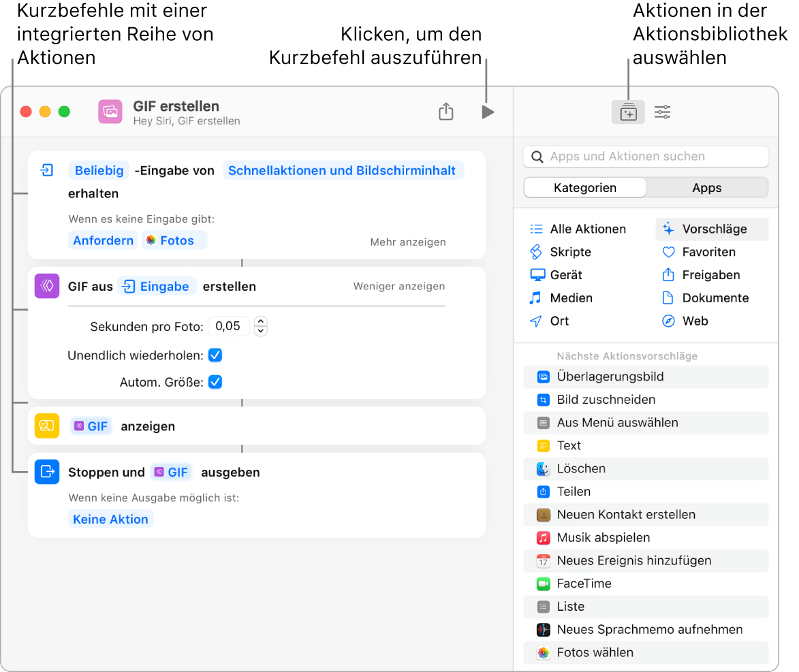
Task: Click "Keine Aktion" in the output action
Action: (x=110, y=519)
